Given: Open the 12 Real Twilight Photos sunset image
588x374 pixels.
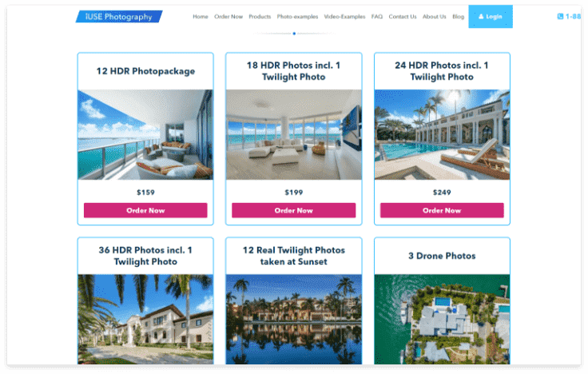Looking at the screenshot, I should coord(294,319).
